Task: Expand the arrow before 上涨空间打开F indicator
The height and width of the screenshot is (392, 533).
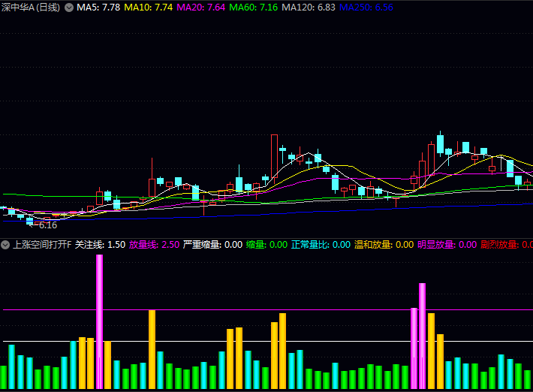Action: (5, 244)
